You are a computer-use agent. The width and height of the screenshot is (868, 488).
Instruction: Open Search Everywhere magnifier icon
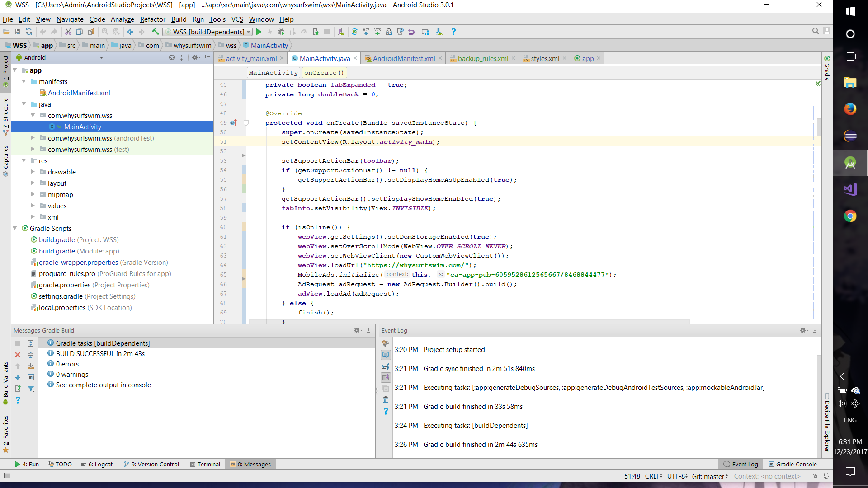pos(815,31)
